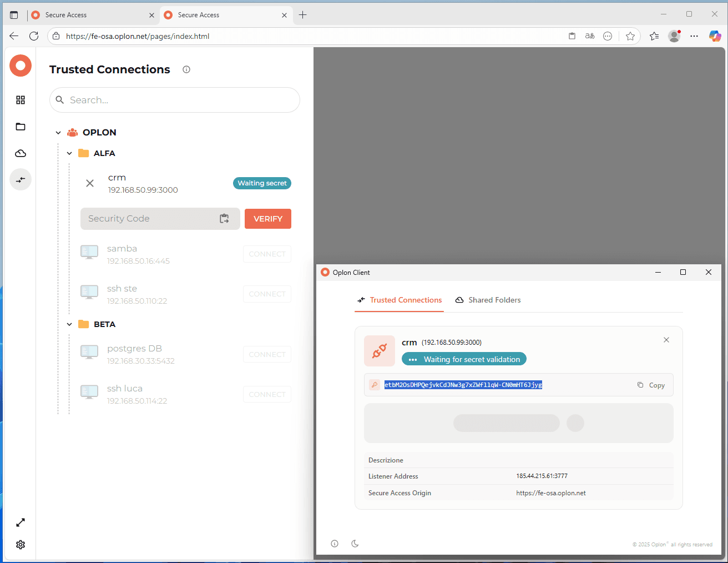Switch to Shared Folders tab
This screenshot has height=563, width=728.
point(488,300)
